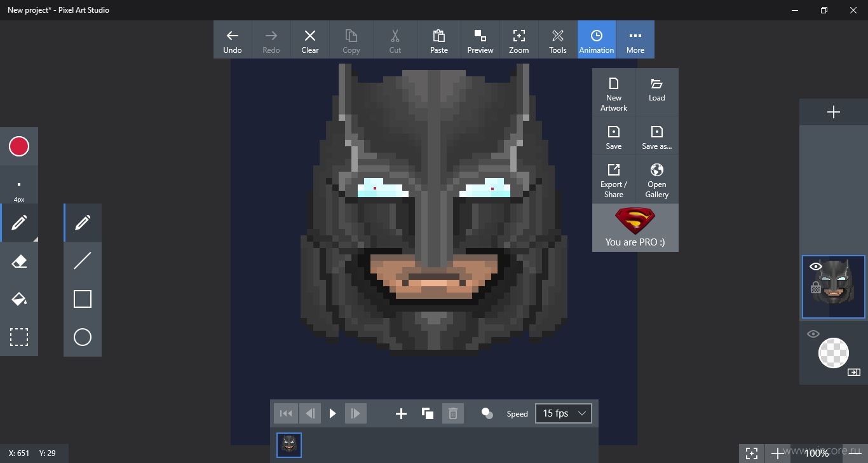
Task: Open Export / Share option
Action: tap(614, 179)
